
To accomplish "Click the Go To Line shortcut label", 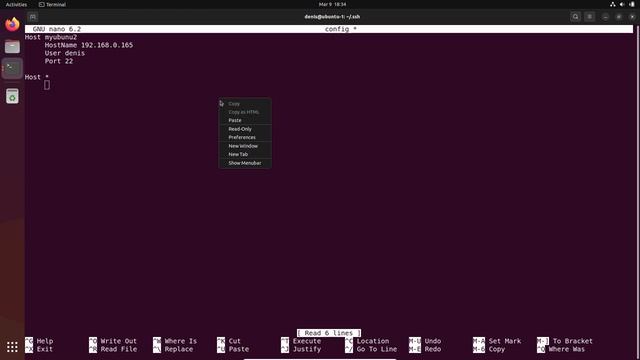I will pyautogui.click(x=377, y=349).
